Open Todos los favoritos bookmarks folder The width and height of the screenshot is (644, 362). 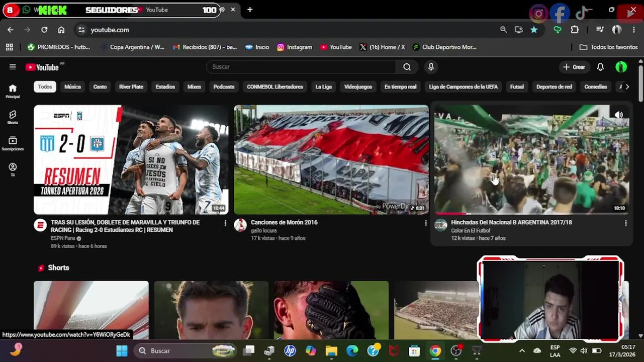[608, 47]
